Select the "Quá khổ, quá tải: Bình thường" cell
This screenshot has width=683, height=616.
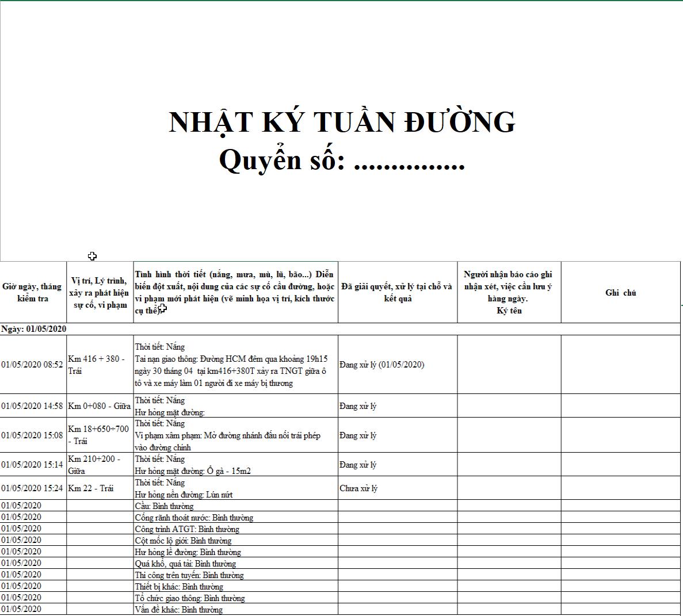[185, 564]
